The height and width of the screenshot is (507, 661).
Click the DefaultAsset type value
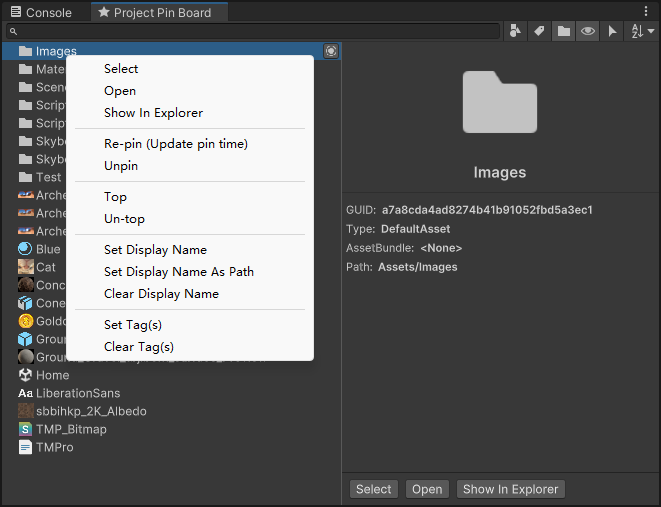coord(415,229)
